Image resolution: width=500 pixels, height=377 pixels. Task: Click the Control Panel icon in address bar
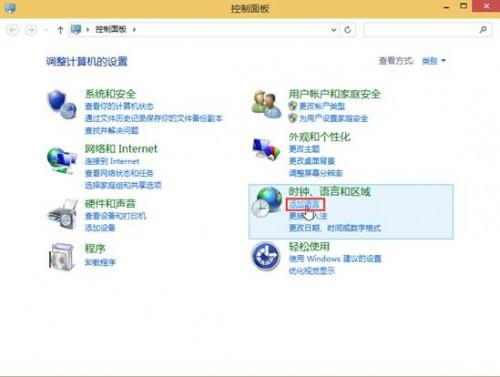[76, 29]
